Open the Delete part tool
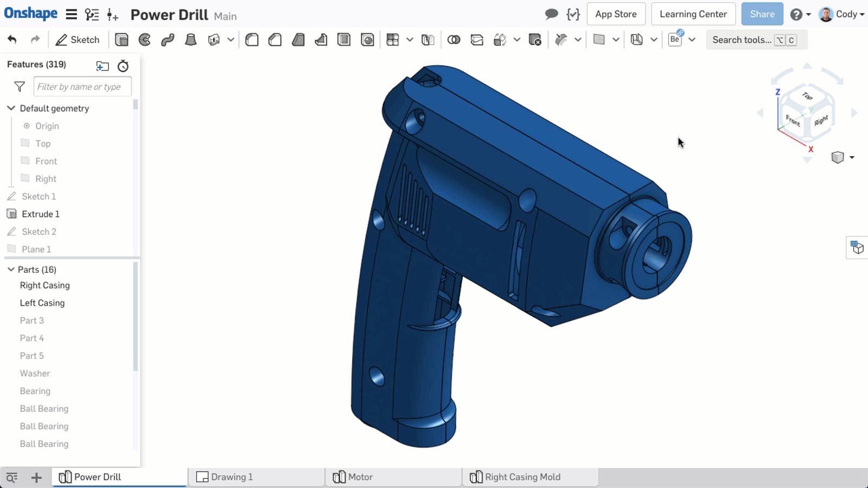This screenshot has height=488, width=868. tap(536, 40)
